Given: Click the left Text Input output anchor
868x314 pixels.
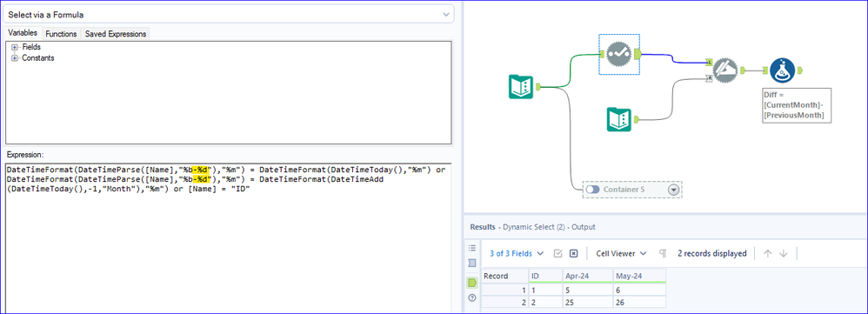Looking at the screenshot, I should (537, 86).
